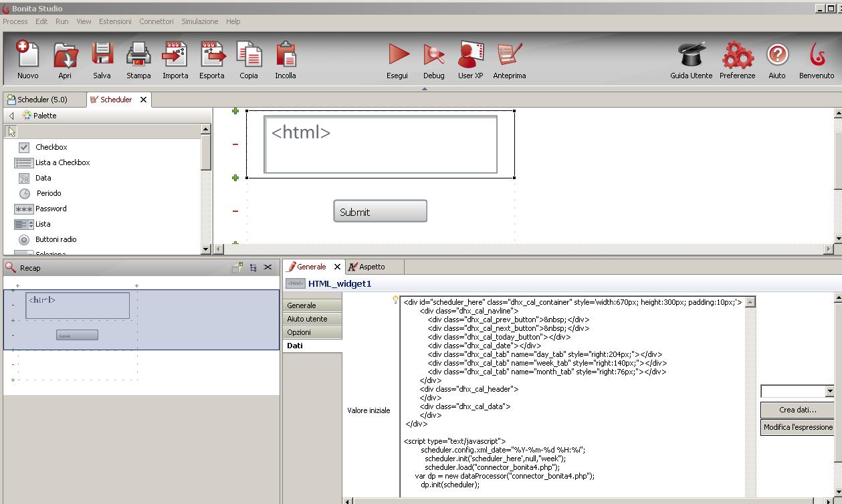The width and height of the screenshot is (842, 504).
Task: Select the Dati section
Action: pos(312,346)
